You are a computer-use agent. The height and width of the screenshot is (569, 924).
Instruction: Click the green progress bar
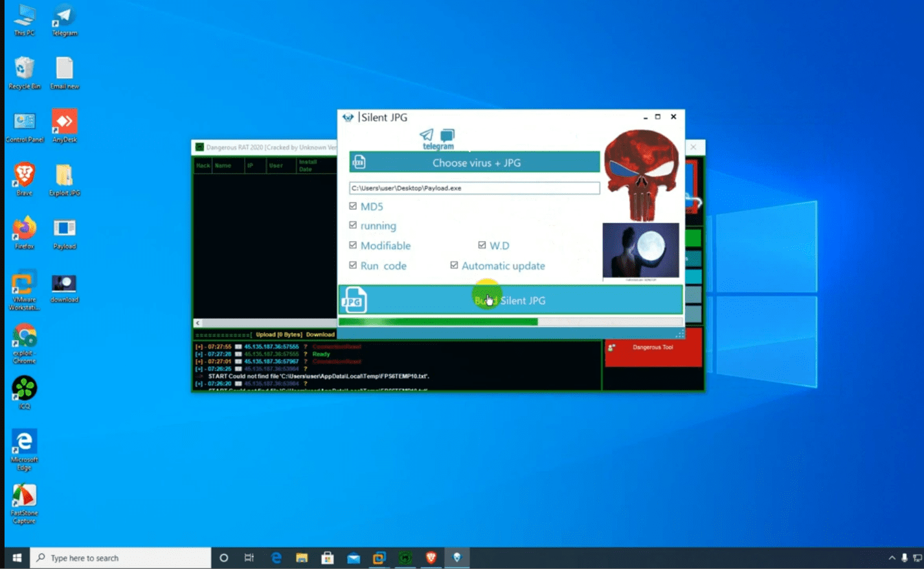(438, 321)
